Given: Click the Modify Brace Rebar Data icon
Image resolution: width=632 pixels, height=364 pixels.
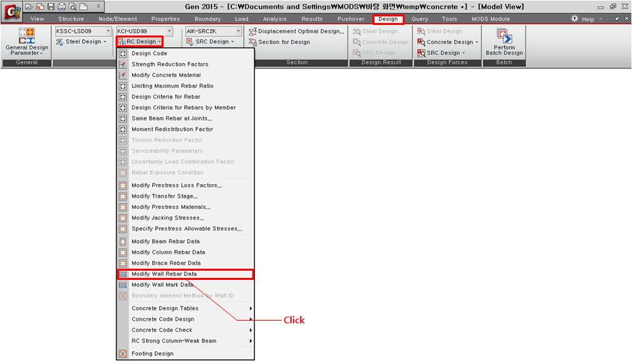Looking at the screenshot, I should tap(123, 263).
